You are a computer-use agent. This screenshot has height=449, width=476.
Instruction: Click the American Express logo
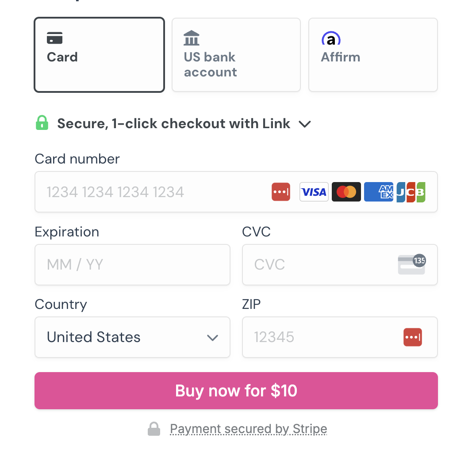click(x=379, y=192)
